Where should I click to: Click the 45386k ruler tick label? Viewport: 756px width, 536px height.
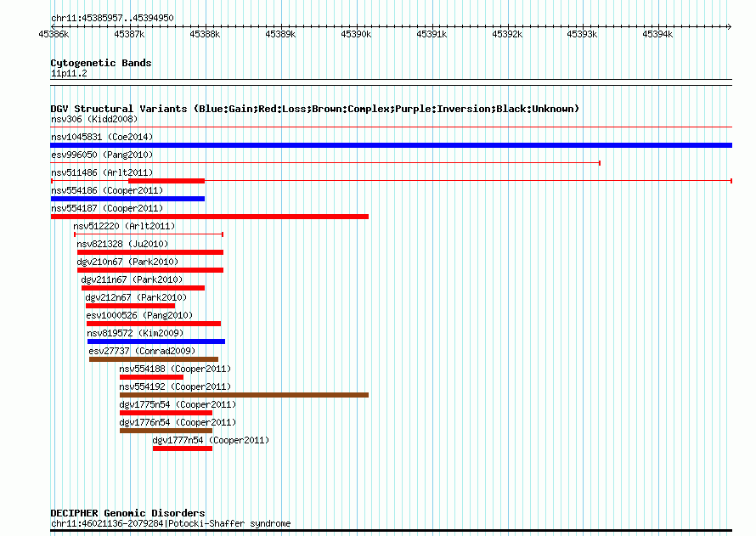[54, 34]
